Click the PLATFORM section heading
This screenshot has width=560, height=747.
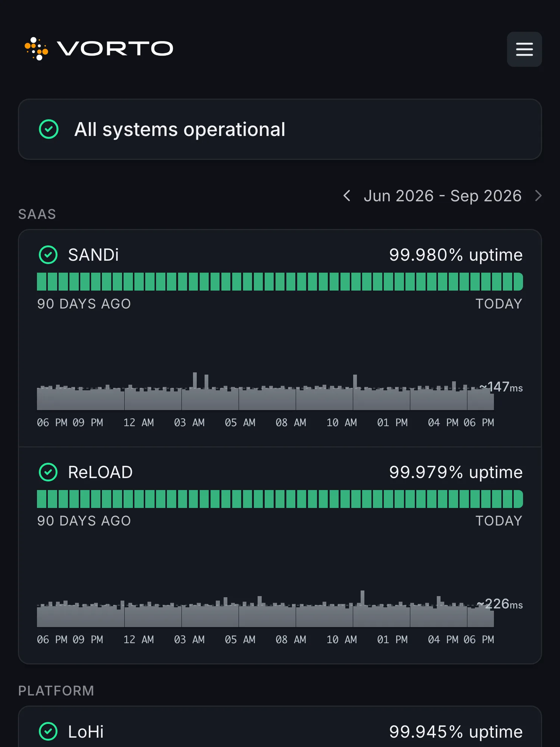pos(56,691)
